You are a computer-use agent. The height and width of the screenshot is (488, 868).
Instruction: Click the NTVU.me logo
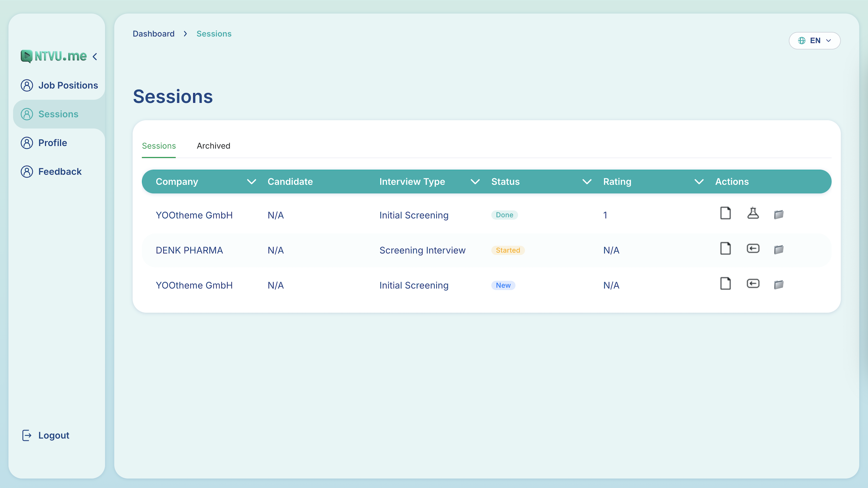(54, 56)
